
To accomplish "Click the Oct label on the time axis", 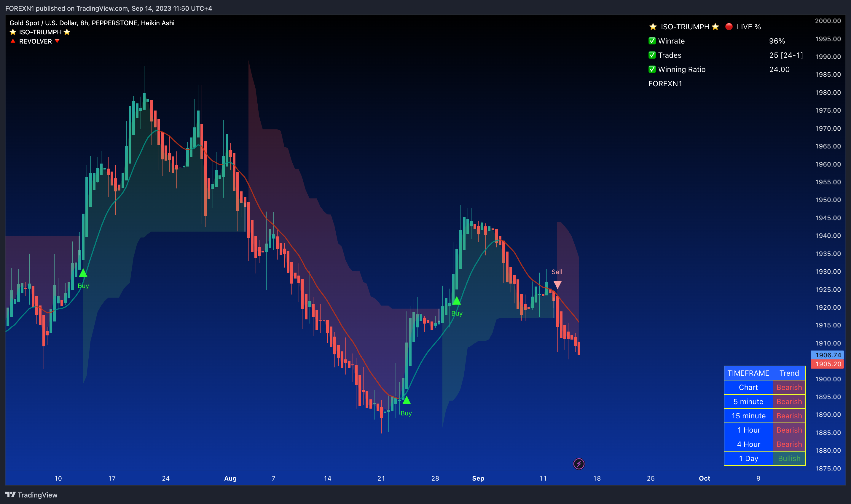I will pos(704,478).
